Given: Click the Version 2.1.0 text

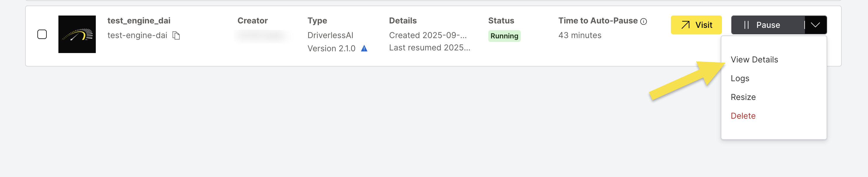Looking at the screenshot, I should (331, 49).
